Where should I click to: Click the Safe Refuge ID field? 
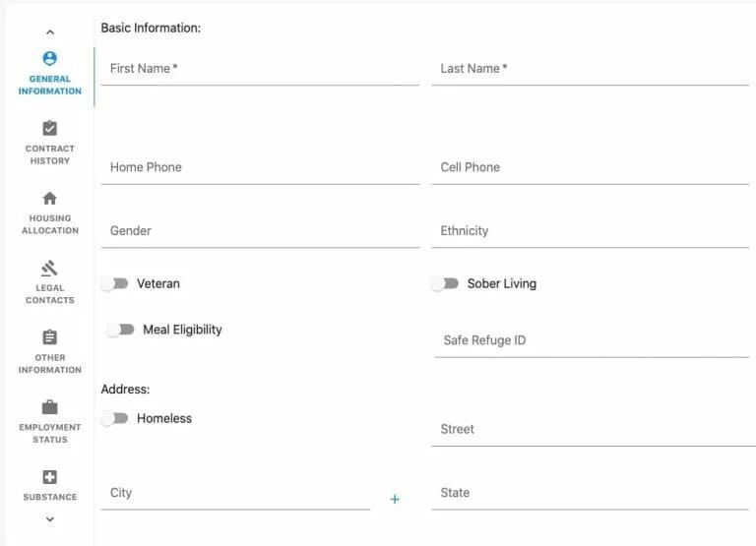pos(591,340)
